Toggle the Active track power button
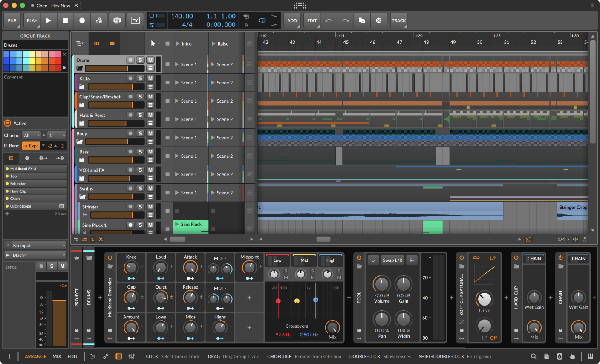600x364 pixels. pos(7,123)
